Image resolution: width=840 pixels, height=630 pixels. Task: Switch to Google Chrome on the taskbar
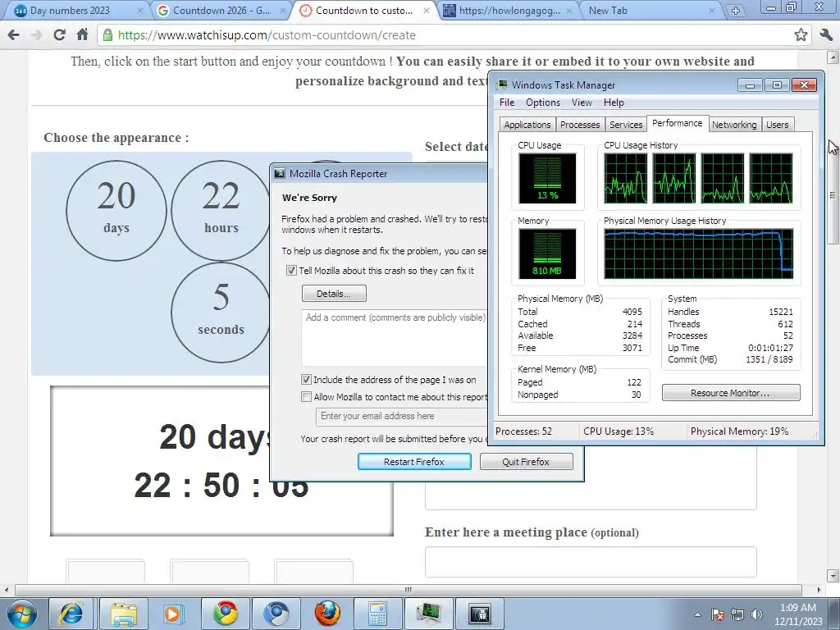[x=226, y=614]
